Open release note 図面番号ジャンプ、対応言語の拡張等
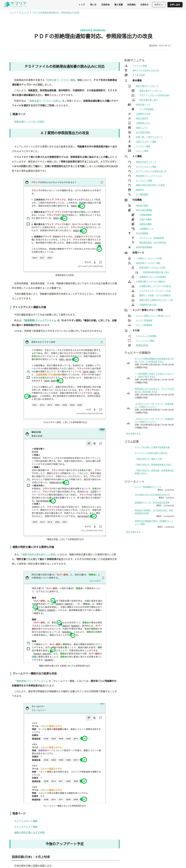This screenshot has width=186, height=868. point(152,502)
